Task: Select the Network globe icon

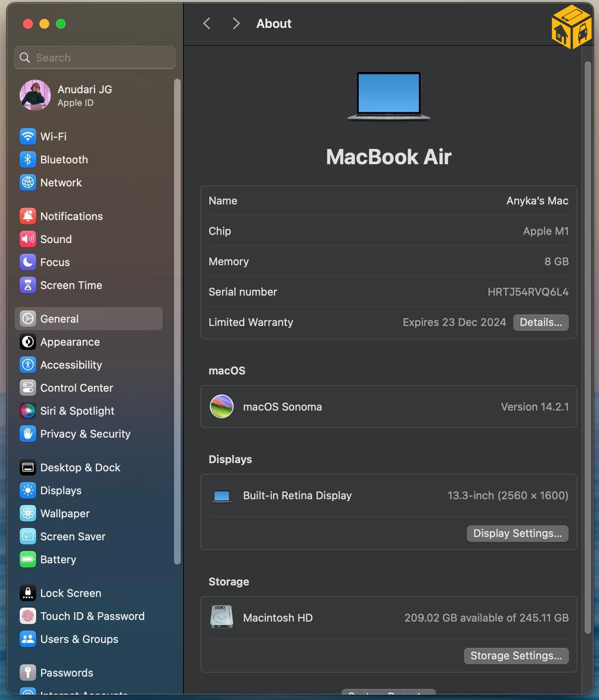Action: (x=28, y=182)
